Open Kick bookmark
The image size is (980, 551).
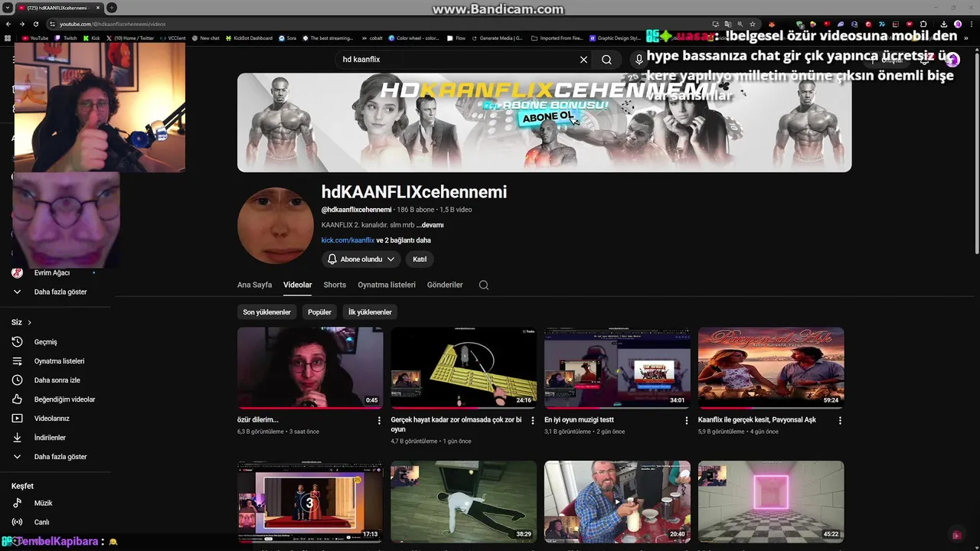[x=92, y=37]
